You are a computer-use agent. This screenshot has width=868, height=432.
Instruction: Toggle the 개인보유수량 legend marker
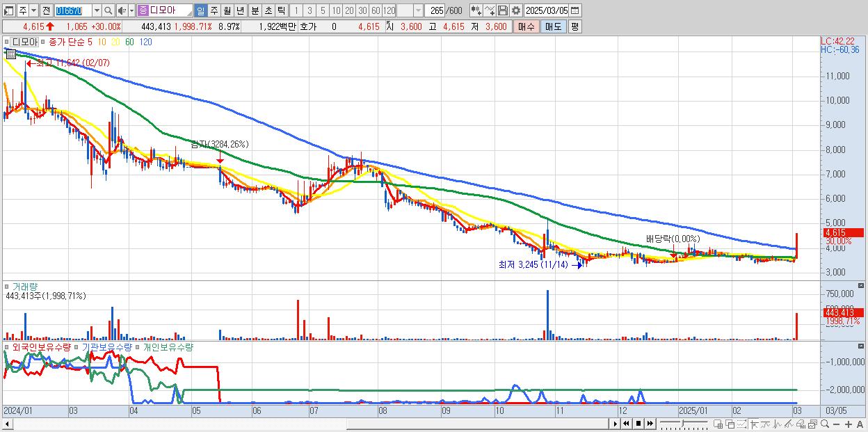coord(138,346)
